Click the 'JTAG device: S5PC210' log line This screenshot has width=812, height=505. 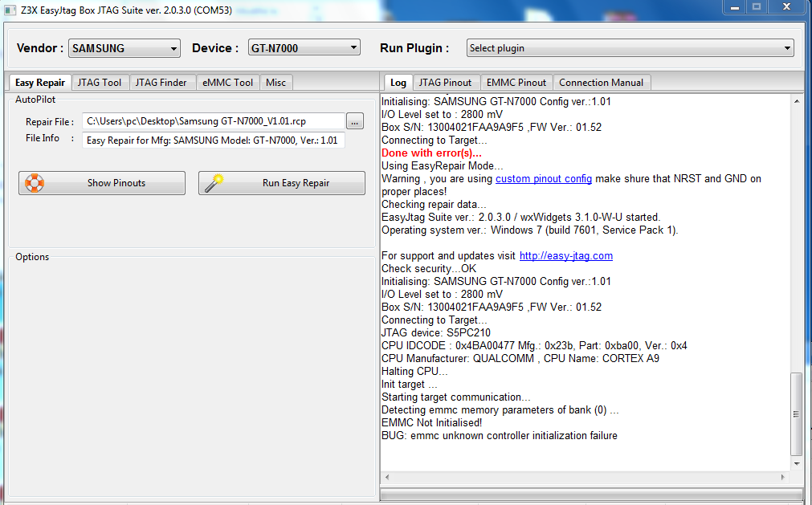pyautogui.click(x=436, y=332)
